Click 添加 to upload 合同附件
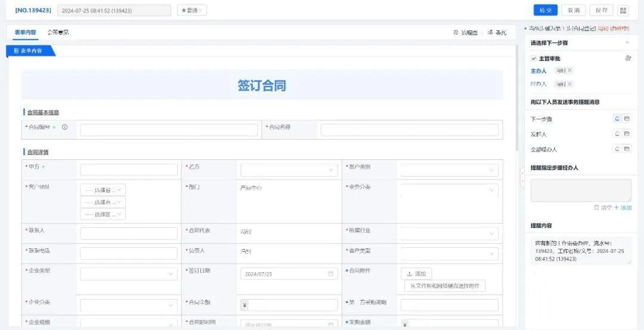 (x=416, y=274)
